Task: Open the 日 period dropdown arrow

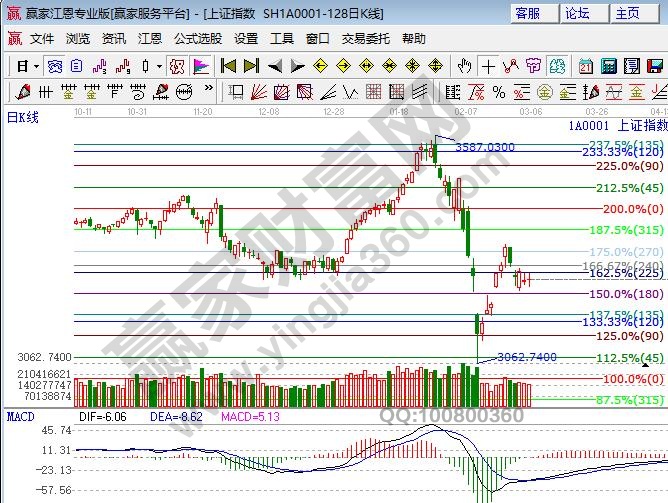Action: pyautogui.click(x=37, y=66)
